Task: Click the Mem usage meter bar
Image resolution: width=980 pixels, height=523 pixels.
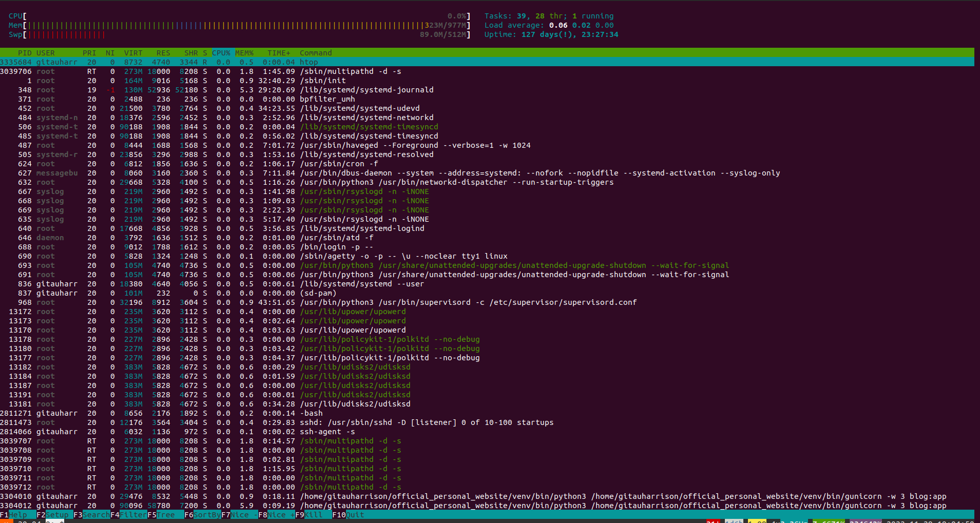Action: click(x=239, y=25)
